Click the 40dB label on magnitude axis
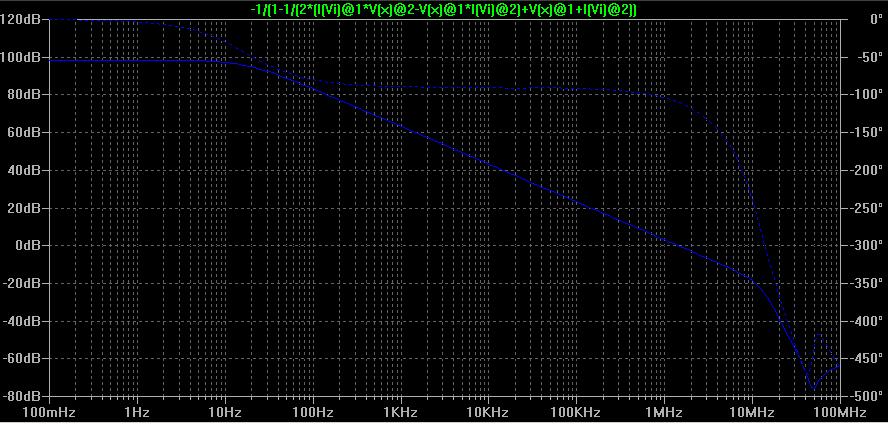This screenshot has width=888, height=424. coord(23,170)
